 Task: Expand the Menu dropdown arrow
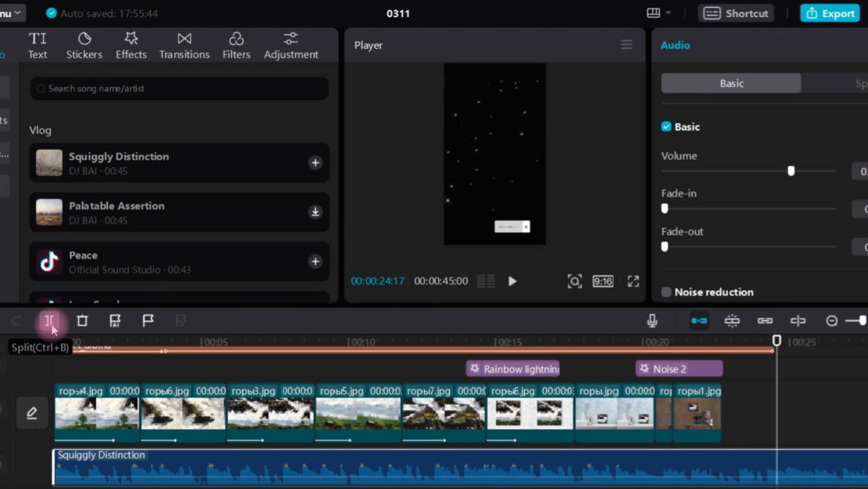(x=18, y=13)
